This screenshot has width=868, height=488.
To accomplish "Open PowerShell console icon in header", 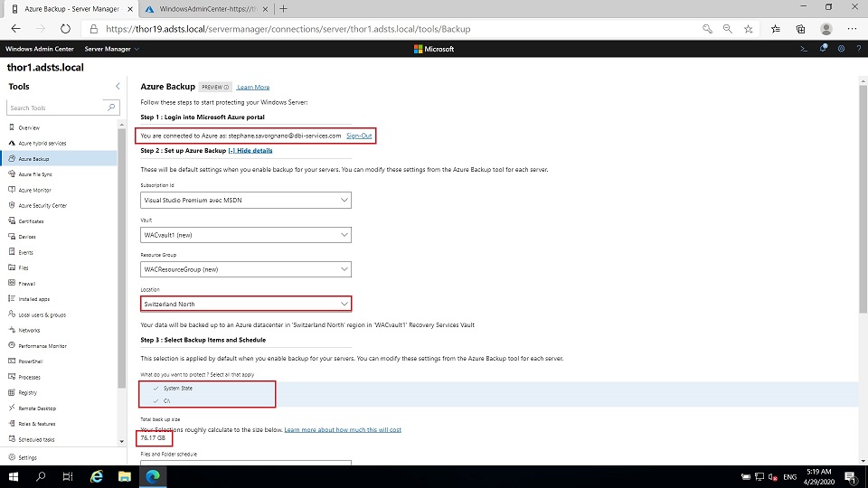I will tap(804, 49).
